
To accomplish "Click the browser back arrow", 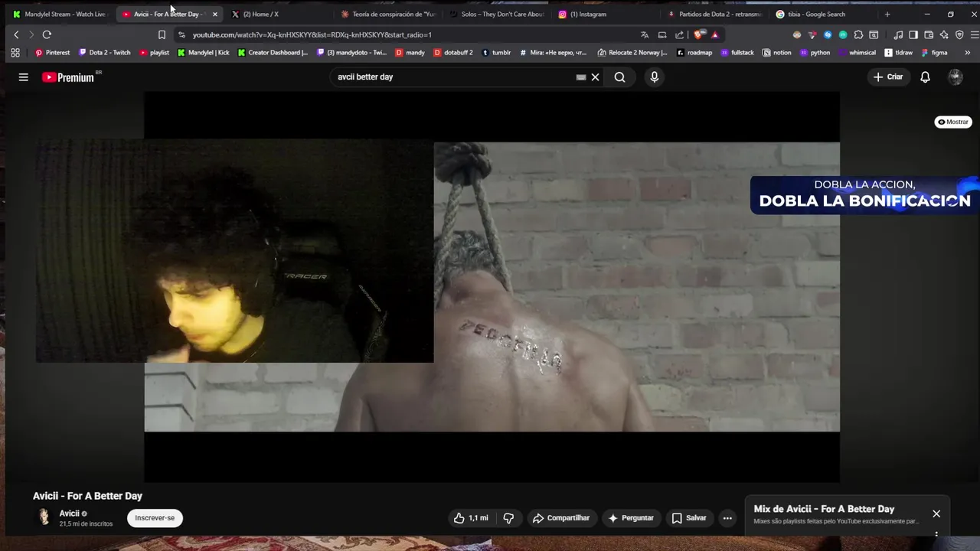I will click(16, 34).
